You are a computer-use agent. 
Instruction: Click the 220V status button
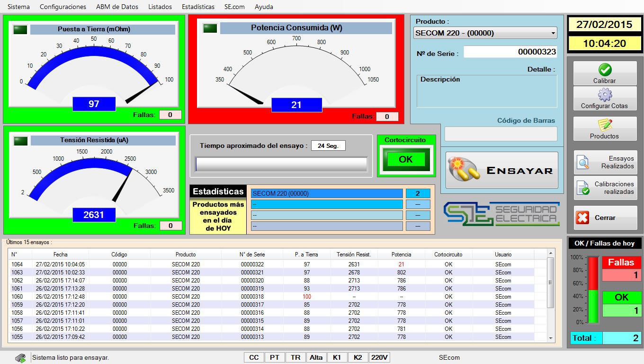tap(379, 357)
